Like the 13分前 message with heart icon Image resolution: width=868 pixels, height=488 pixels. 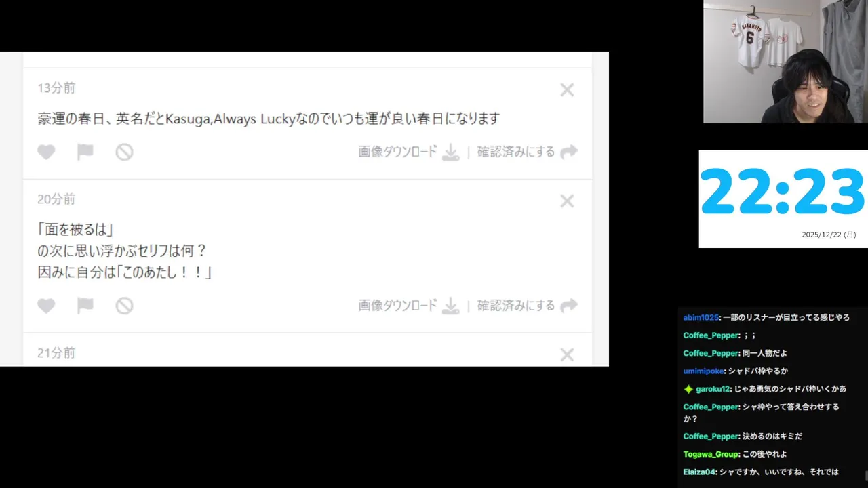[x=46, y=152]
